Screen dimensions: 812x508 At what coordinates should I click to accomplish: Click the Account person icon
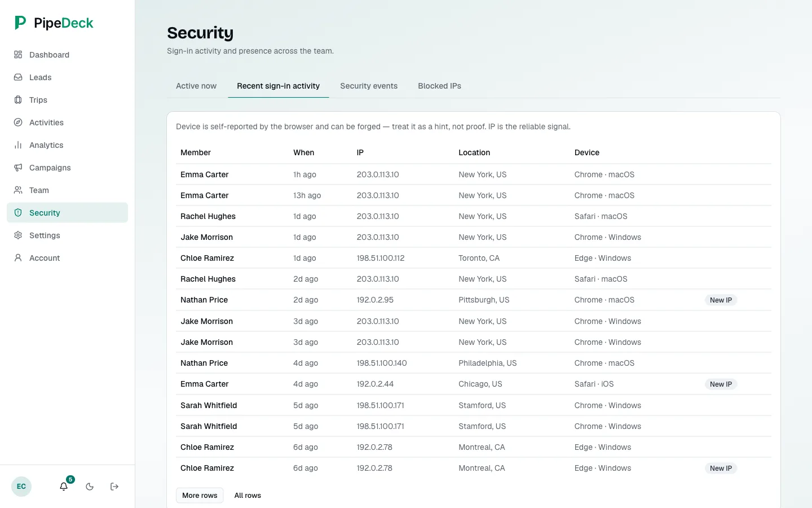18,258
